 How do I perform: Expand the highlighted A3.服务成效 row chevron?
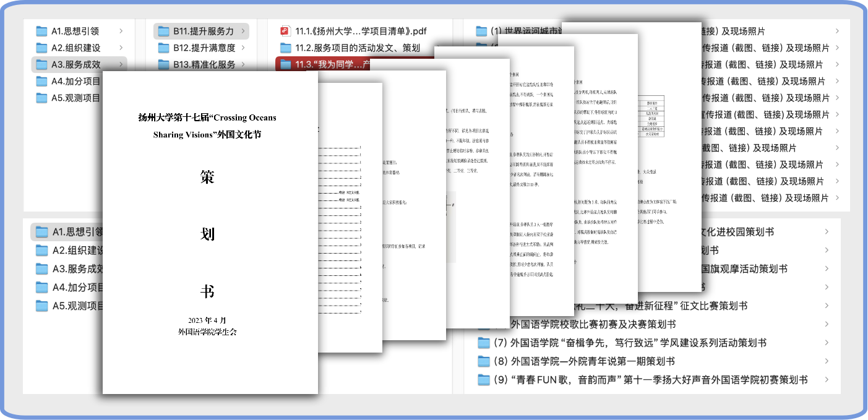121,64
